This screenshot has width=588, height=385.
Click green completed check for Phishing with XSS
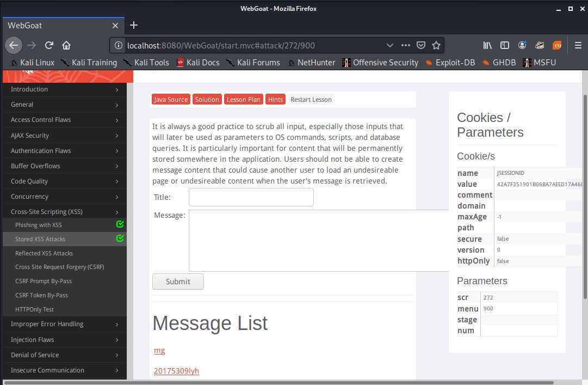(x=120, y=224)
